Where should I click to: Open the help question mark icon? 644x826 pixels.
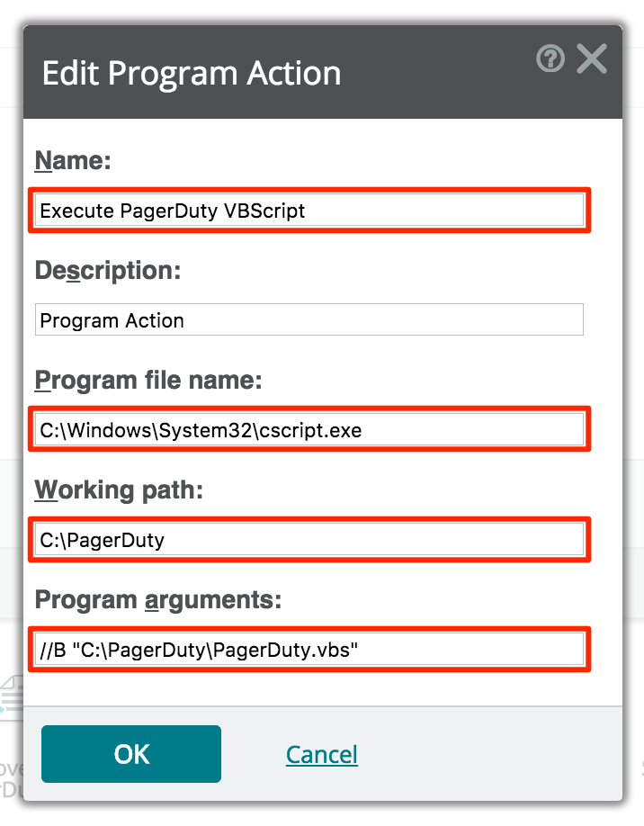[550, 59]
